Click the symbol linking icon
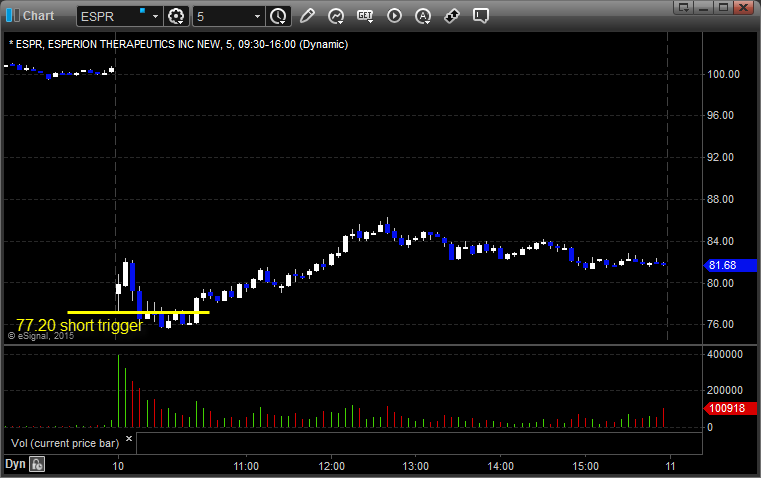761x478 pixels. point(452,16)
